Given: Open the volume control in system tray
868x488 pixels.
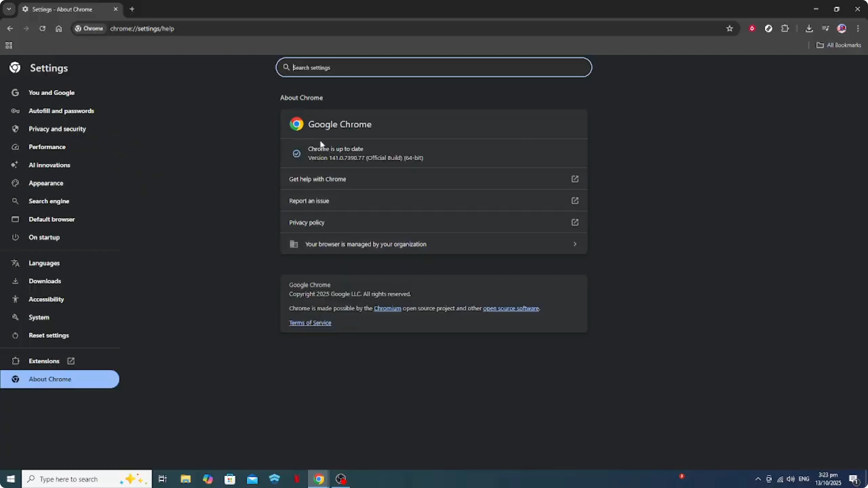Looking at the screenshot, I should (790, 479).
